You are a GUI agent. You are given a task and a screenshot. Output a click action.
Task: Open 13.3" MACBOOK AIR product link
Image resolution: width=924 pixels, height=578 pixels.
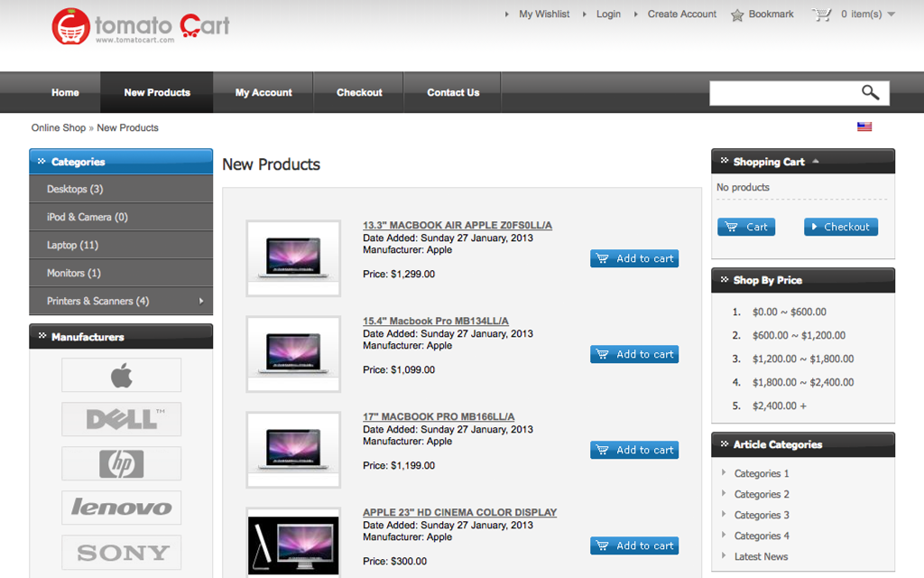tap(457, 225)
